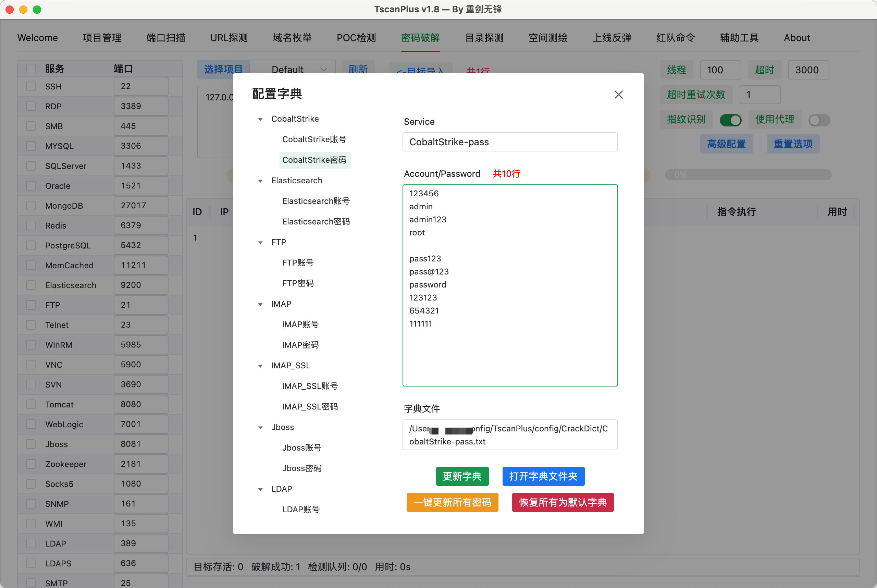Collapse the Jboss tree node arrow
This screenshot has height=588, width=877.
pos(260,428)
